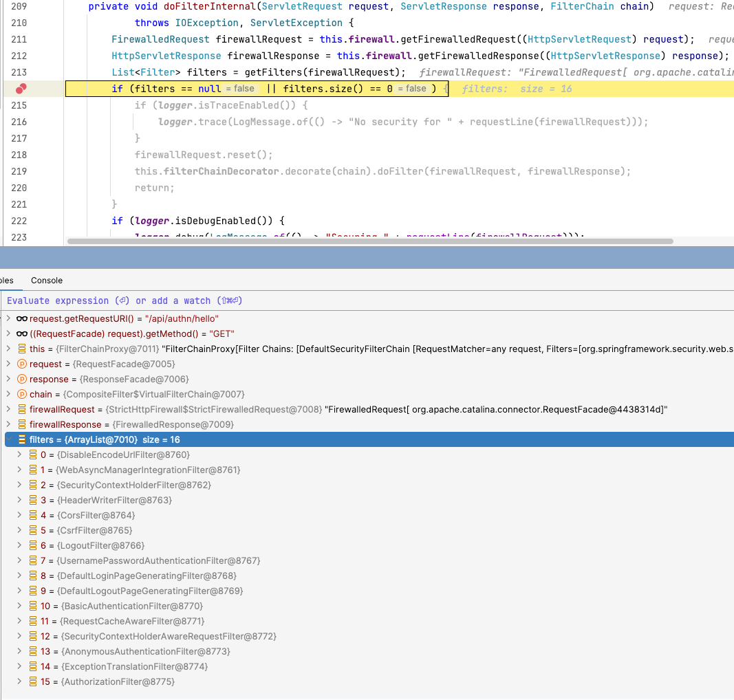This screenshot has width=734, height=700.
Task: Click the object icon next to 'this'
Action: pos(21,349)
